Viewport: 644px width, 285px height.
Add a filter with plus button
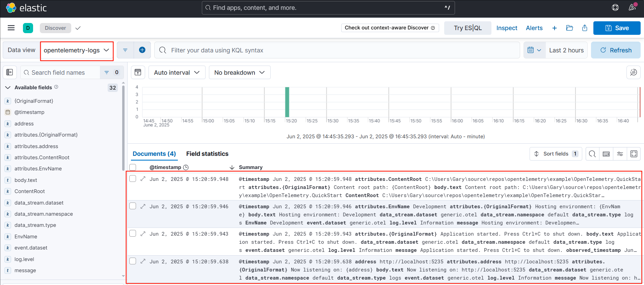click(142, 50)
